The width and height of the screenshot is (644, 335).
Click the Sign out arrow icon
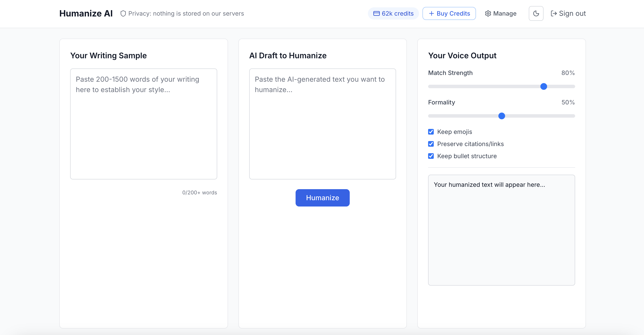click(x=553, y=13)
